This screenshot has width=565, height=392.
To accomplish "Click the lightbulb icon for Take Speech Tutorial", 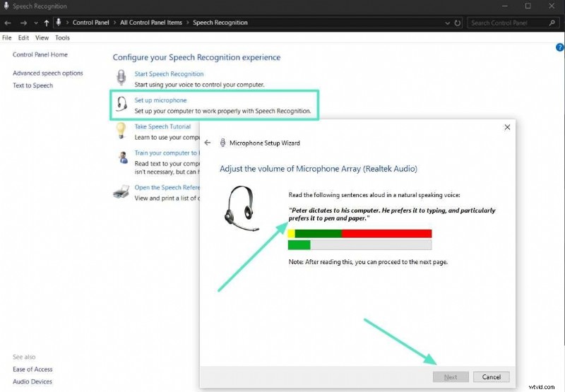I will click(121, 131).
